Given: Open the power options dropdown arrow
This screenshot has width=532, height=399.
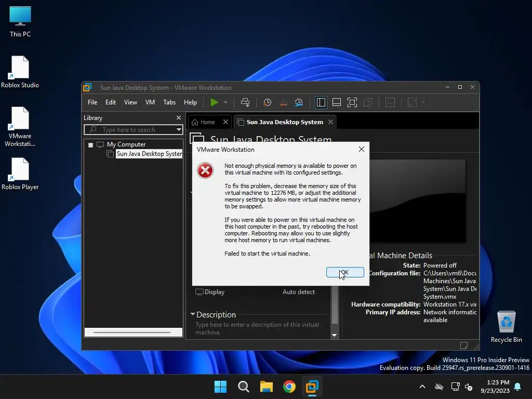Looking at the screenshot, I should pyautogui.click(x=225, y=102).
